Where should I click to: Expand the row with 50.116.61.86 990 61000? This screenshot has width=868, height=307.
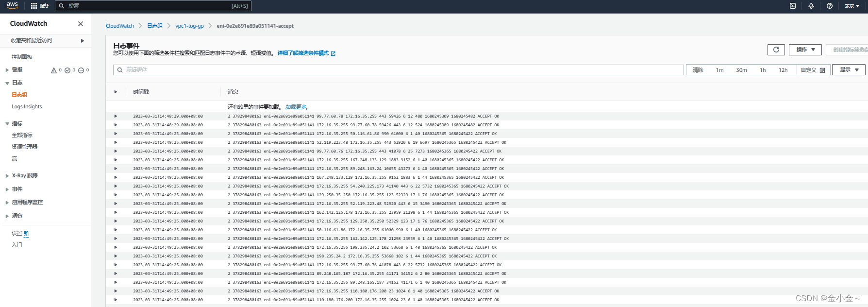pos(116,134)
